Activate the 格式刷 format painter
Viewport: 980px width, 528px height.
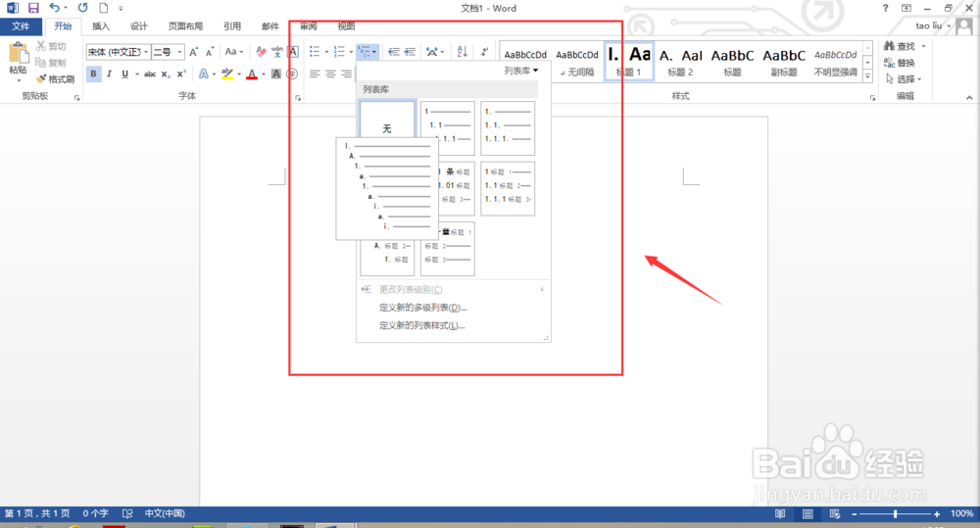point(55,78)
